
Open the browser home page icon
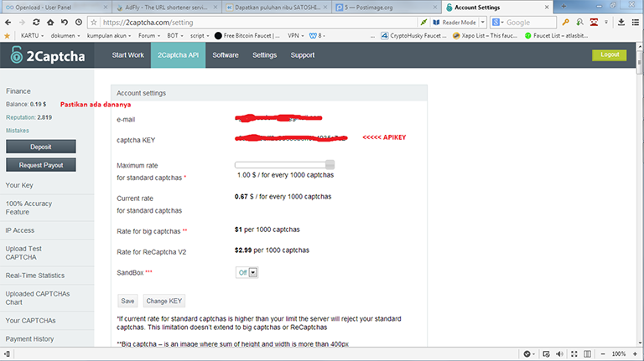[50, 22]
